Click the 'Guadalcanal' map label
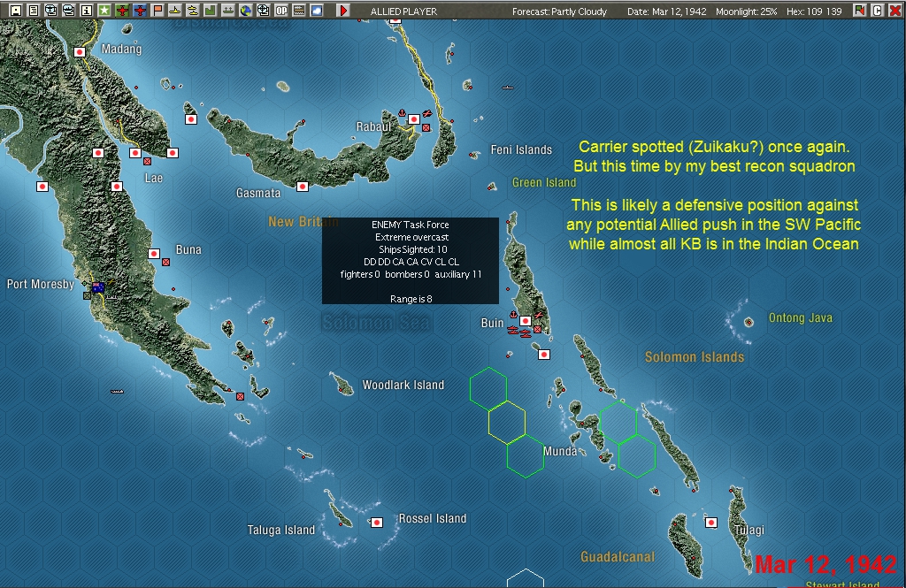 pos(618,557)
